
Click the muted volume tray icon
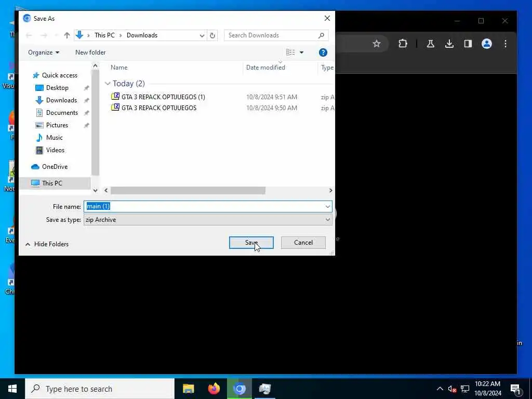point(452,389)
